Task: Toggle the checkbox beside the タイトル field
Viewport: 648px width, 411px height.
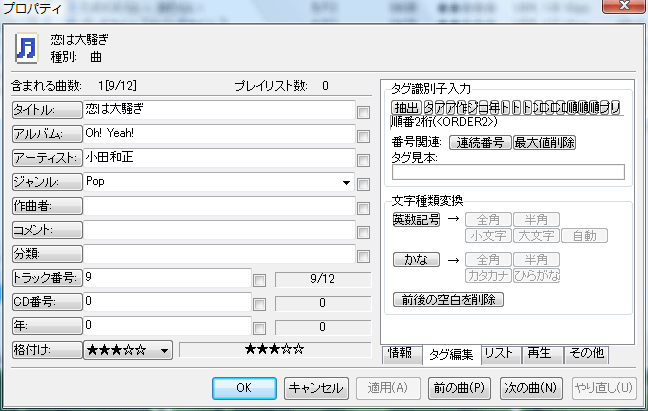Action: [x=363, y=109]
